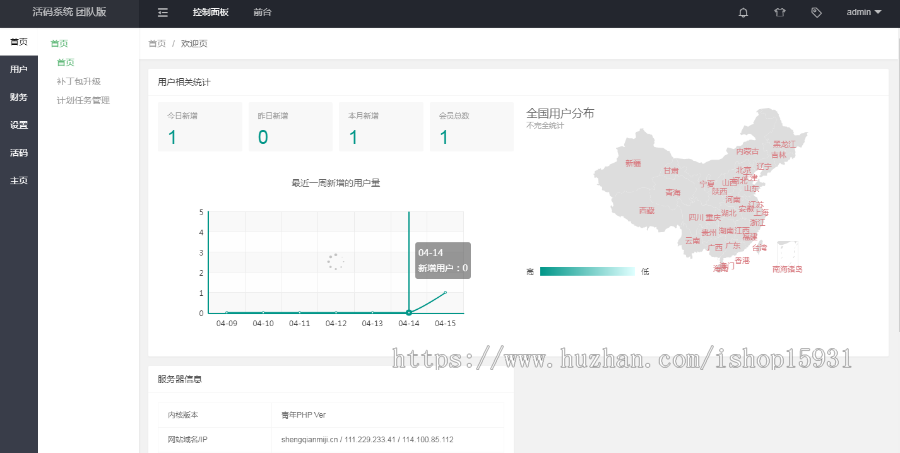Click the 网站域名/IP table cell
The width and height of the screenshot is (900, 453).
point(215,440)
